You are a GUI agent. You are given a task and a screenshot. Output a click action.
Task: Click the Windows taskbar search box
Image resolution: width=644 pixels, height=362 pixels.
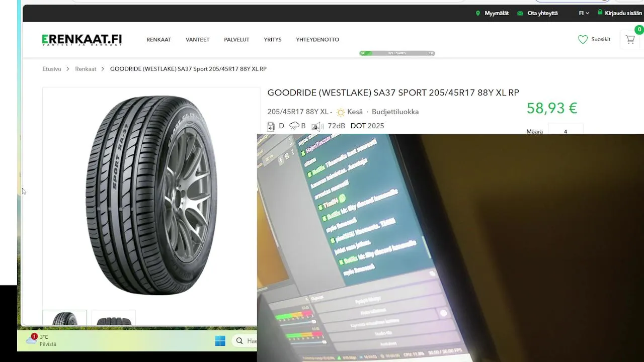coord(245,341)
